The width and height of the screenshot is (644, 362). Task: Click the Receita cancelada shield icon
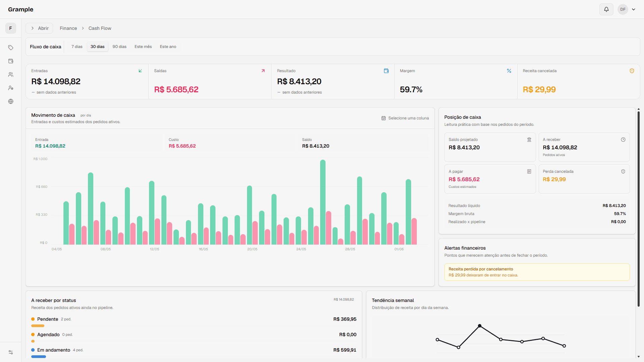tap(632, 71)
